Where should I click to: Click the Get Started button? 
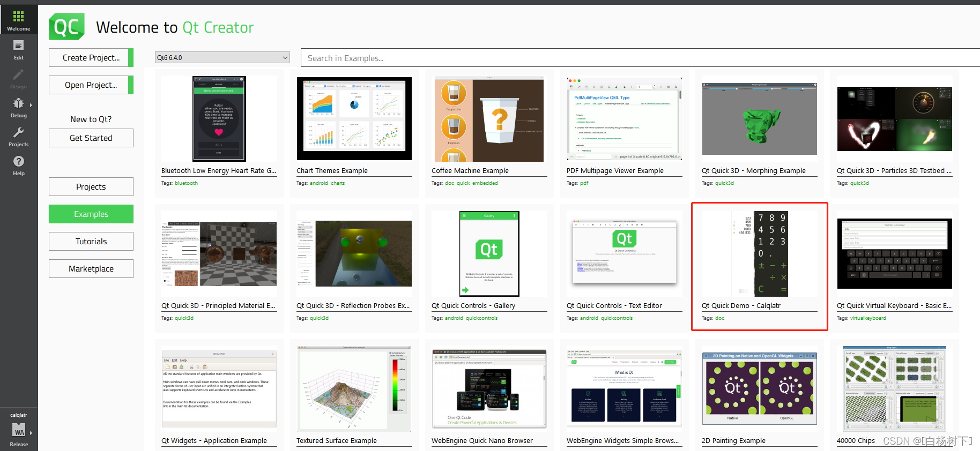tap(91, 138)
